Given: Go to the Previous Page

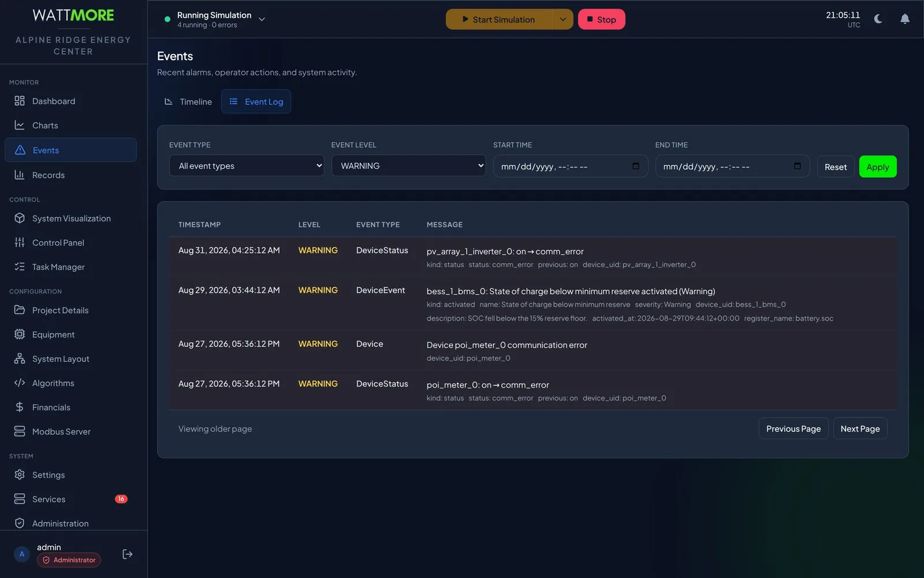Looking at the screenshot, I should (793, 429).
